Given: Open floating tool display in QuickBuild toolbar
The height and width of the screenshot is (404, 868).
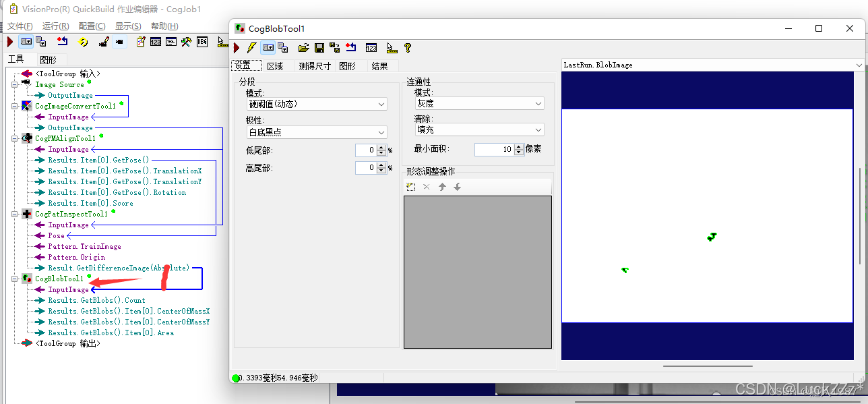Looking at the screenshot, I should [40, 42].
